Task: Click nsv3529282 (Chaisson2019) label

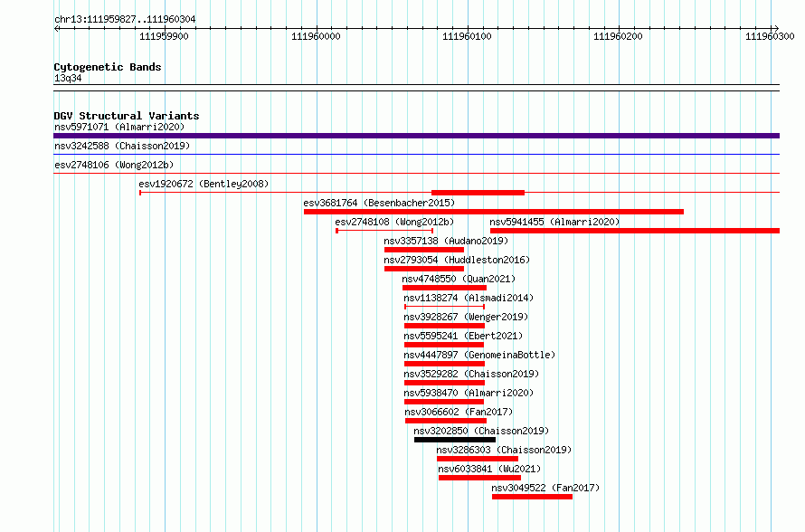Action: pyautogui.click(x=471, y=374)
